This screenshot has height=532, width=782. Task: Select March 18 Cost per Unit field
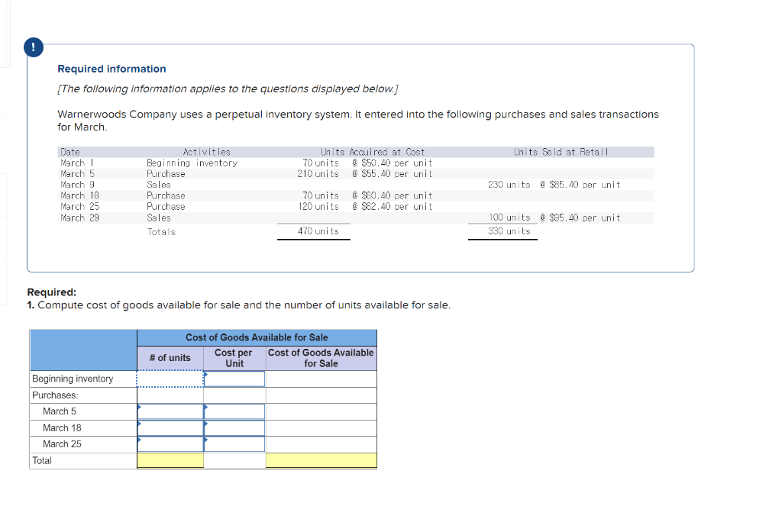click(234, 427)
